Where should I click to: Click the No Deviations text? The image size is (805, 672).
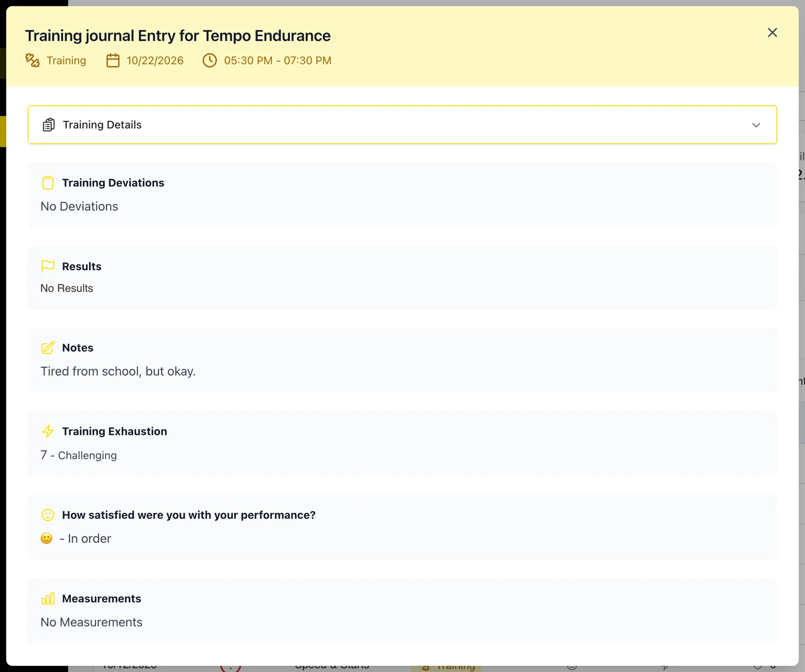coord(79,206)
